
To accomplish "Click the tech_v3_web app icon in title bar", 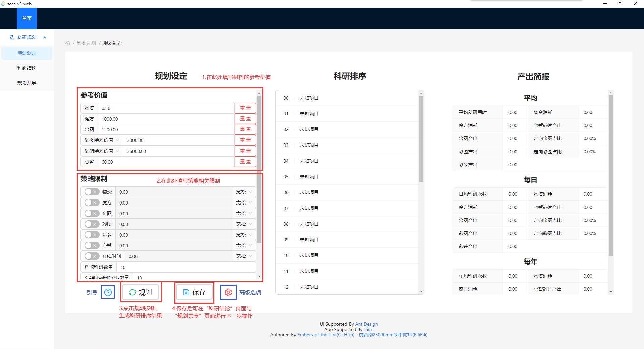I will [x=3, y=4].
